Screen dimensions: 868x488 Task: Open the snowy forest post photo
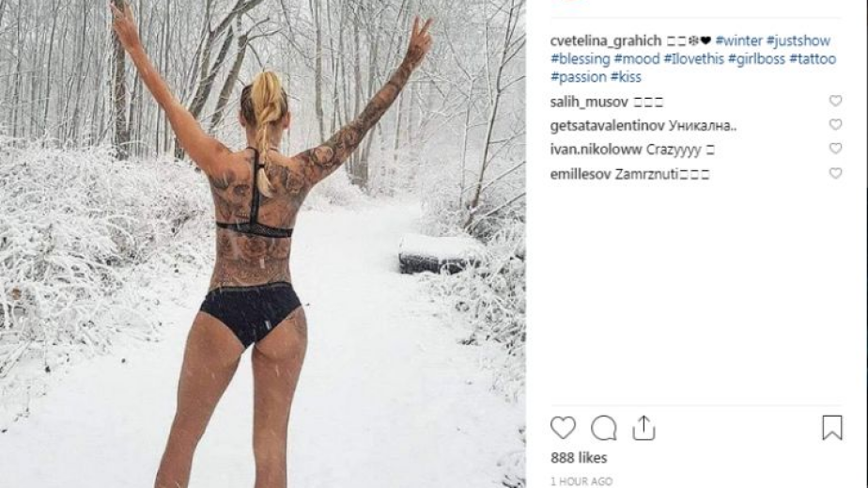click(262, 244)
